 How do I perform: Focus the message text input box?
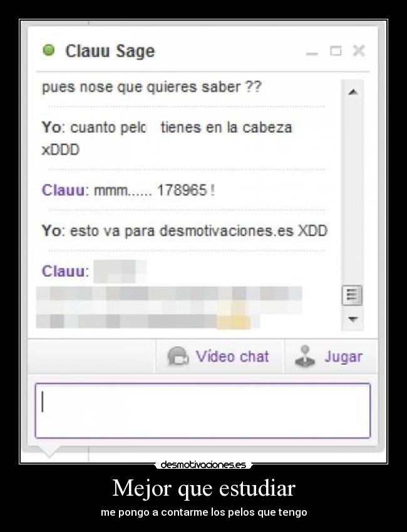click(203, 411)
